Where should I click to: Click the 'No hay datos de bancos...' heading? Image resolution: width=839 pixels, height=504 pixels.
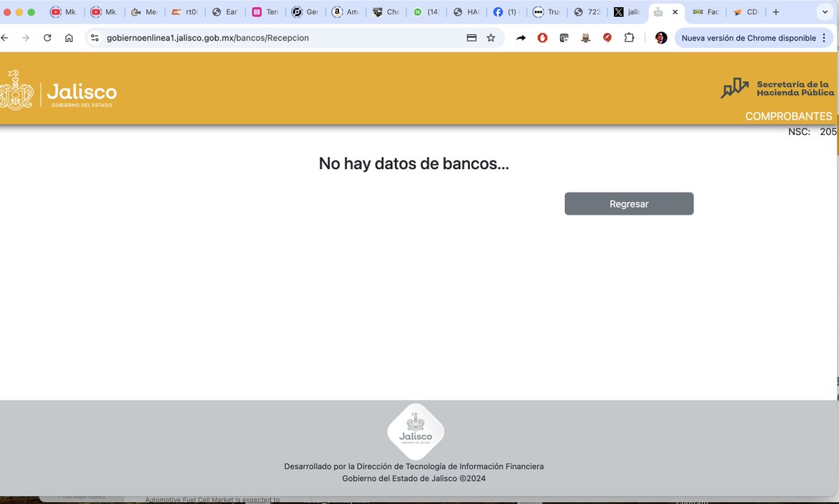click(414, 164)
